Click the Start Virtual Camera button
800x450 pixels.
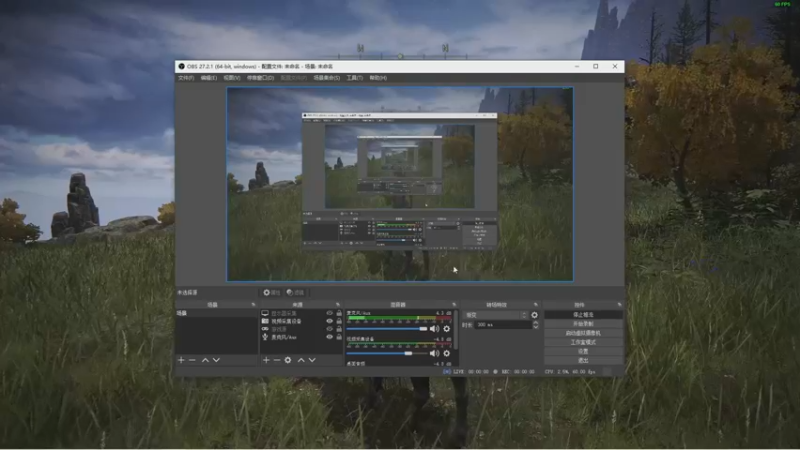click(583, 333)
